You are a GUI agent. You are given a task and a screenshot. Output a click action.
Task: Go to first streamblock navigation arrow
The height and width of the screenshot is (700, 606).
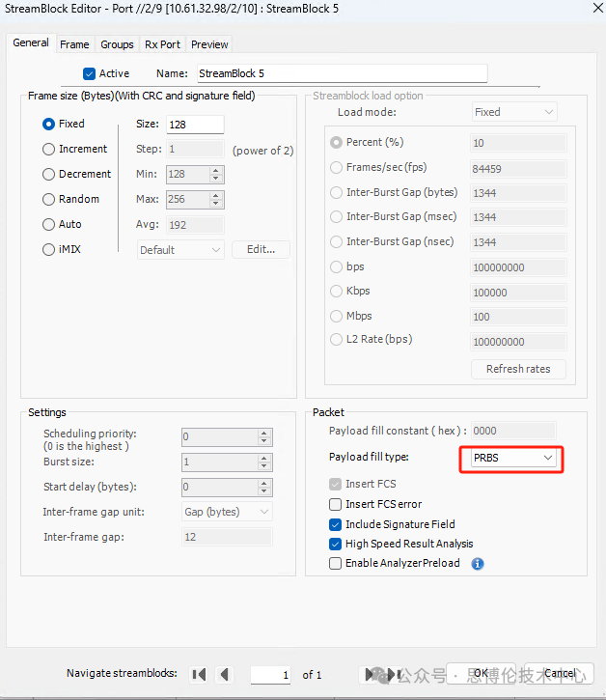pyautogui.click(x=199, y=674)
